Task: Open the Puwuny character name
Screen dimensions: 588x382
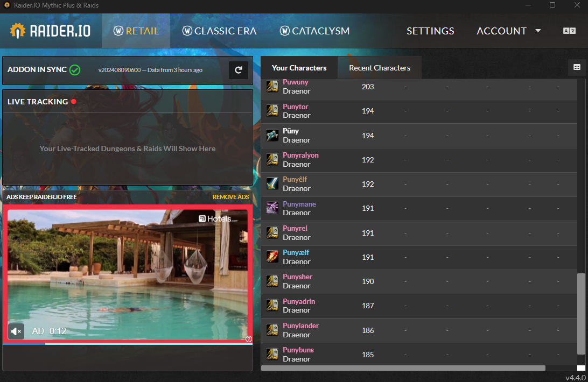Action: (x=296, y=82)
